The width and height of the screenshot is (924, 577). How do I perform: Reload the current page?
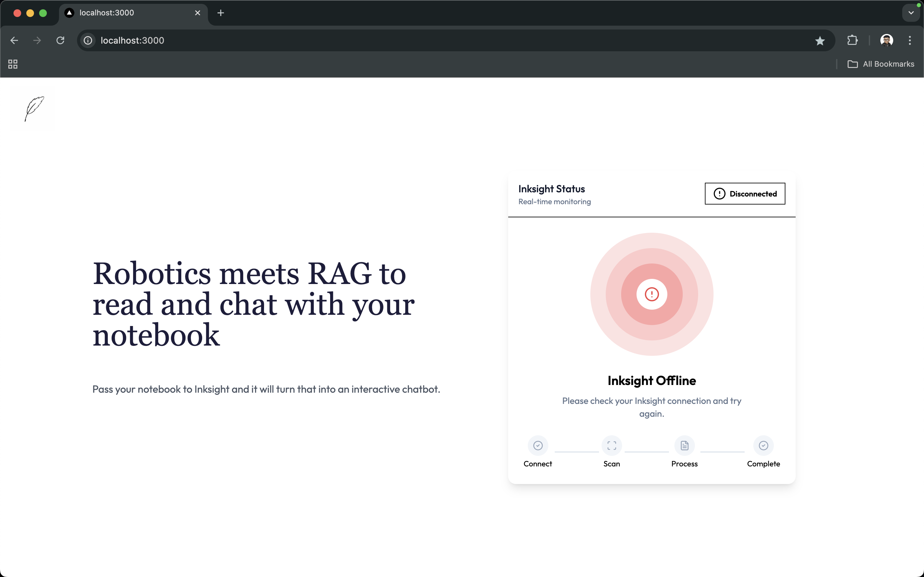(x=60, y=40)
